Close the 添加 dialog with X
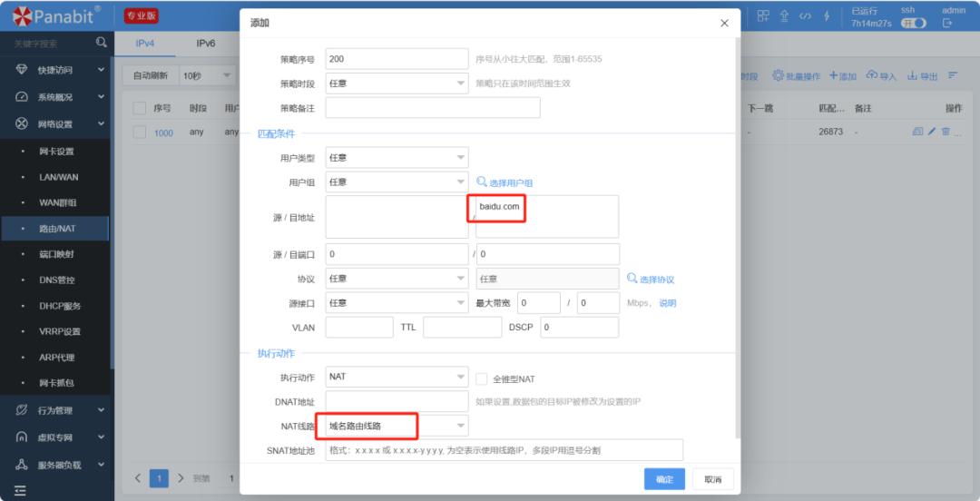This screenshot has width=980, height=501. (724, 23)
